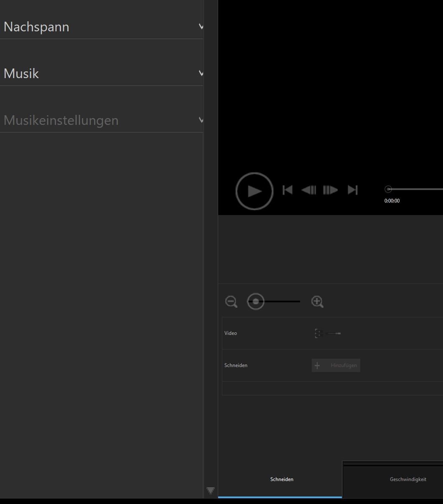The image size is (443, 504).
Task: Click the zoom in magnifier icon
Action: click(x=317, y=301)
